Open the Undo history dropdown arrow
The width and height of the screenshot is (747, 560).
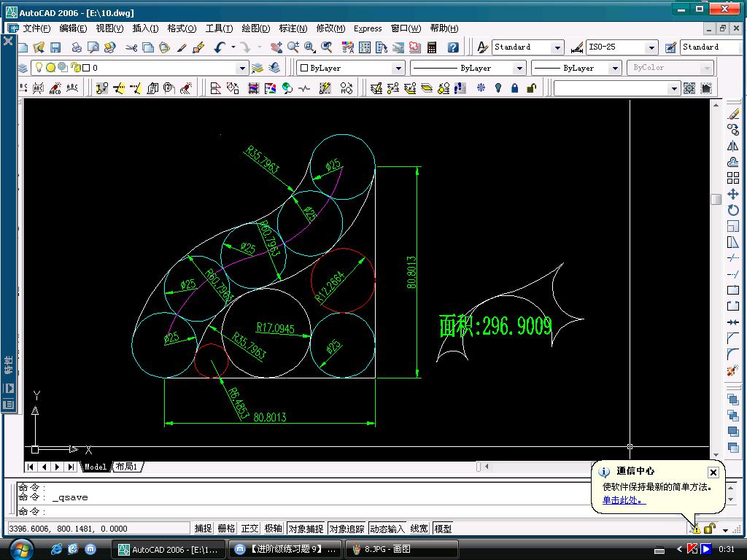click(x=233, y=47)
